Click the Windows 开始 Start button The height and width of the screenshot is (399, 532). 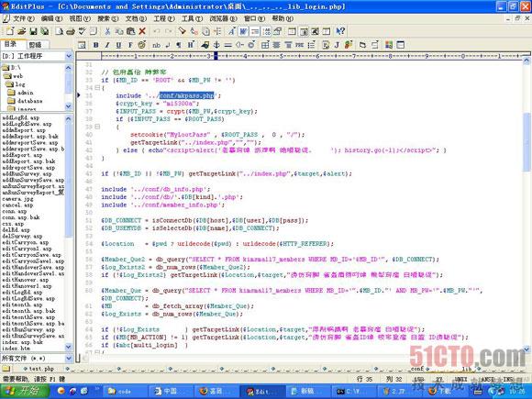point(25,391)
